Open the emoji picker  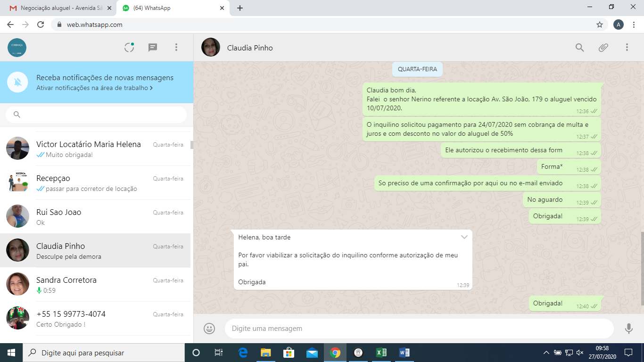[209, 328]
